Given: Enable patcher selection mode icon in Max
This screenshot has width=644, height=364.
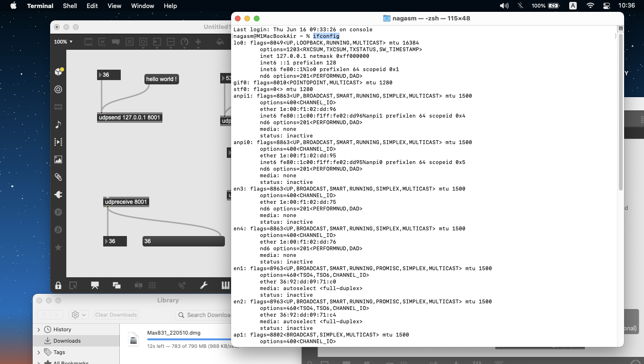Looking at the screenshot, I should [x=73, y=285].
